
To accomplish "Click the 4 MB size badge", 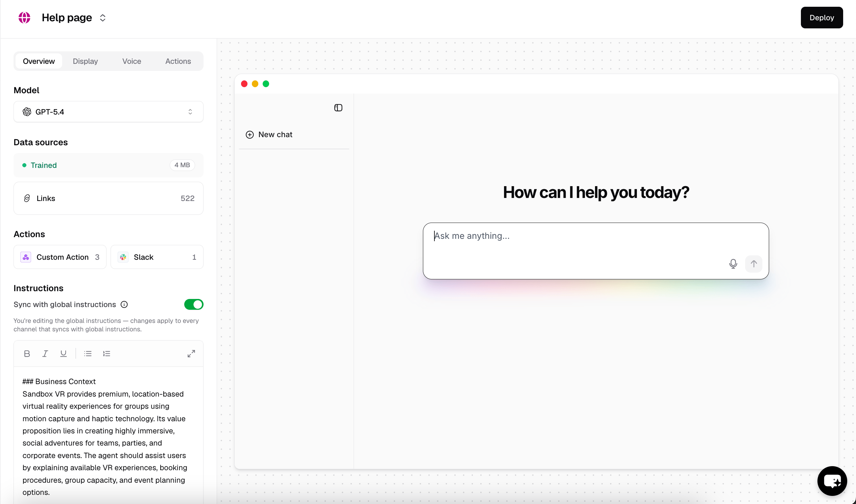I will point(182,165).
